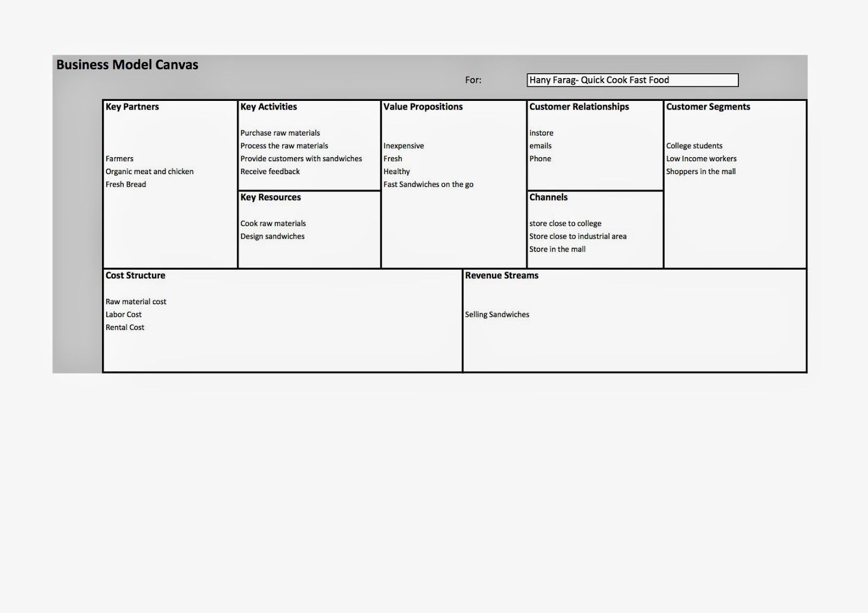Select the 'Customer Segments' heading
868x613 pixels.
tap(708, 107)
